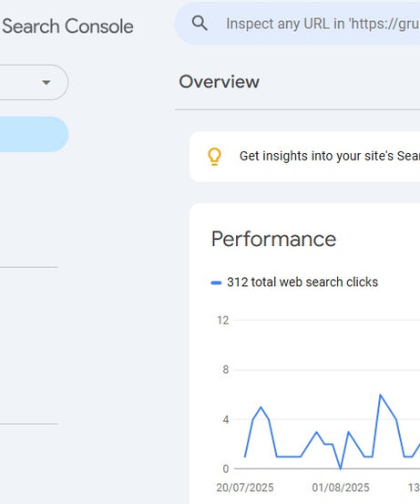Click the 8 value on the chart axis
The image size is (420, 504).
226,370
